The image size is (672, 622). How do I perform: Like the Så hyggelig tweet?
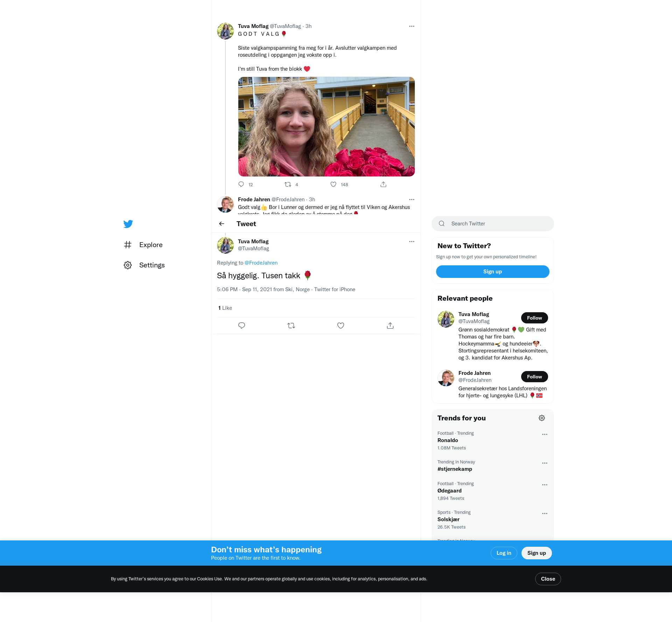tap(341, 326)
